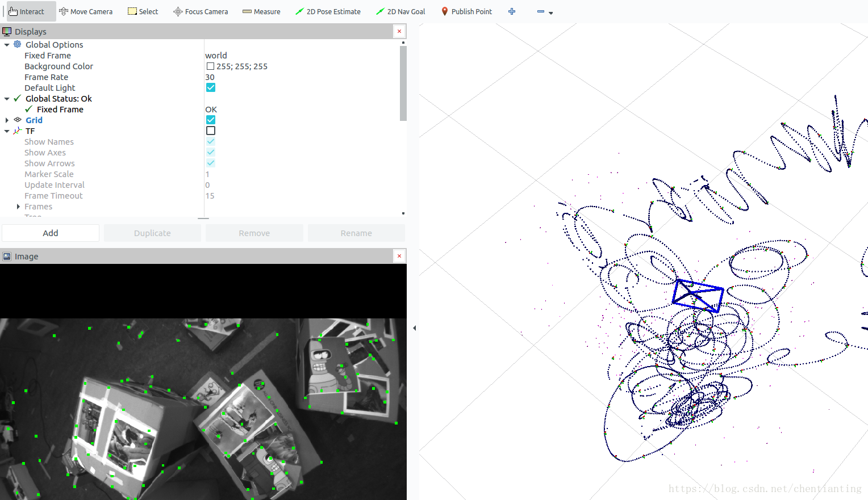The height and width of the screenshot is (500, 868).
Task: Click the Displays tree scrollbar
Action: click(x=403, y=83)
